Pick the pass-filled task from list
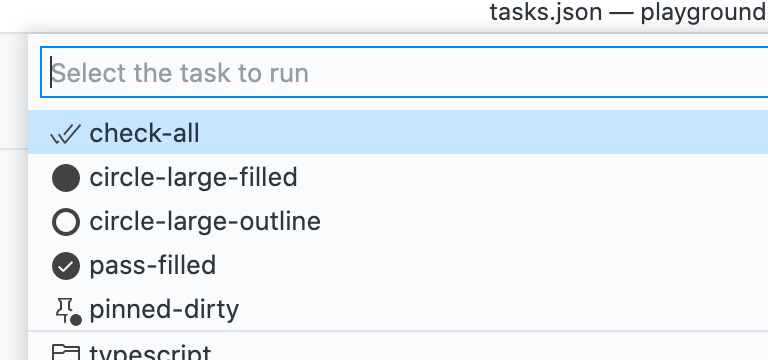Viewport: 768px width, 360px height. click(x=152, y=265)
